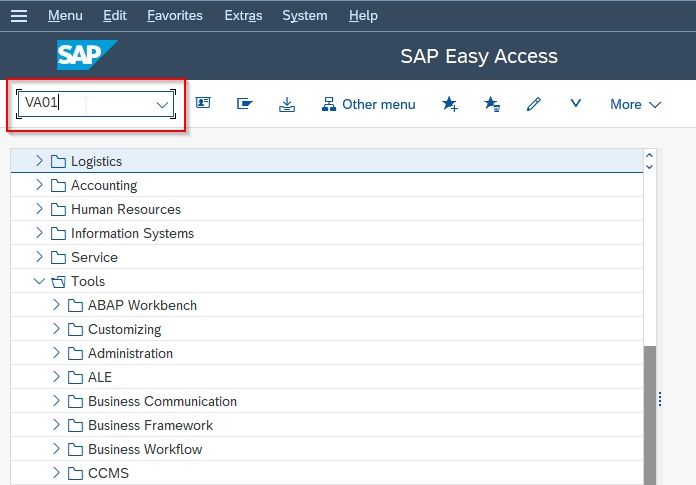Open the More toolbar dropdown
The image size is (696, 485).
click(x=636, y=104)
